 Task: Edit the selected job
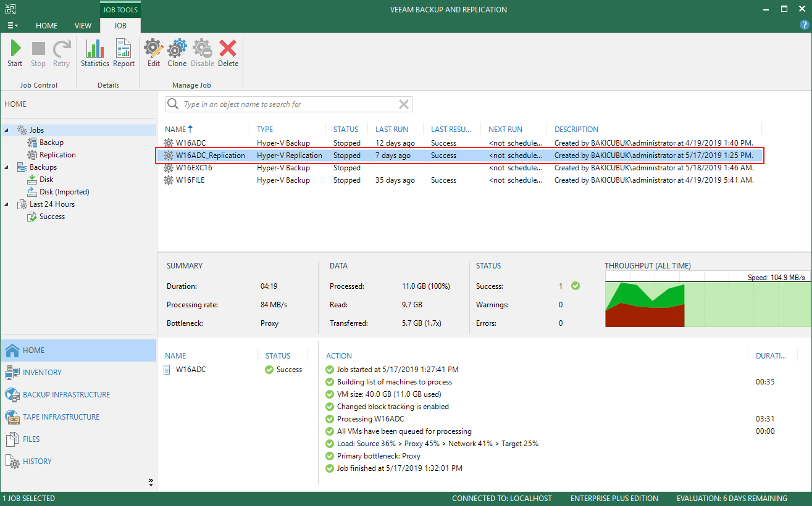[x=154, y=53]
